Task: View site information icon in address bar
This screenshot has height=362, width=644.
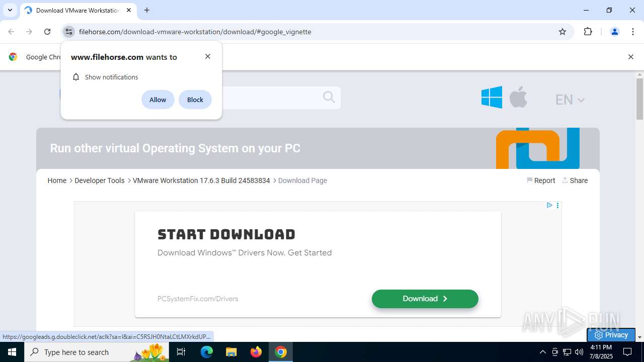Action: pyautogui.click(x=69, y=32)
